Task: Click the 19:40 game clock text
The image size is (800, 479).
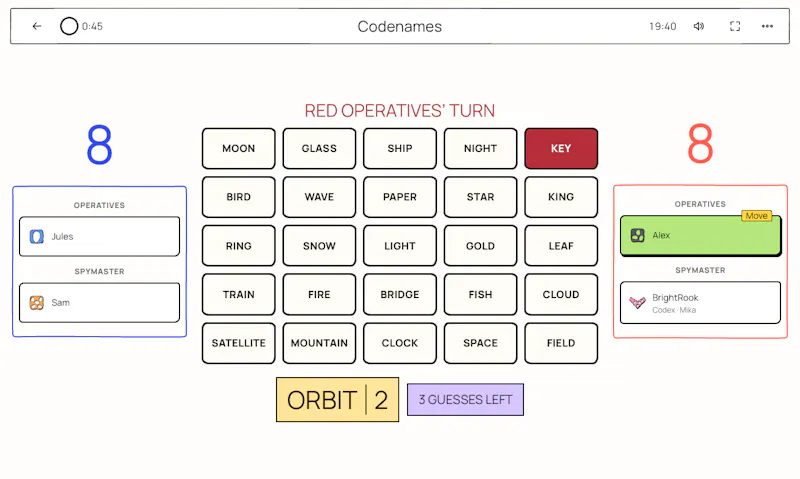Action: (x=662, y=26)
